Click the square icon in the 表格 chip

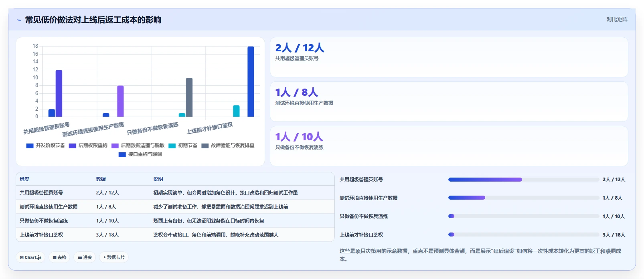coord(55,257)
